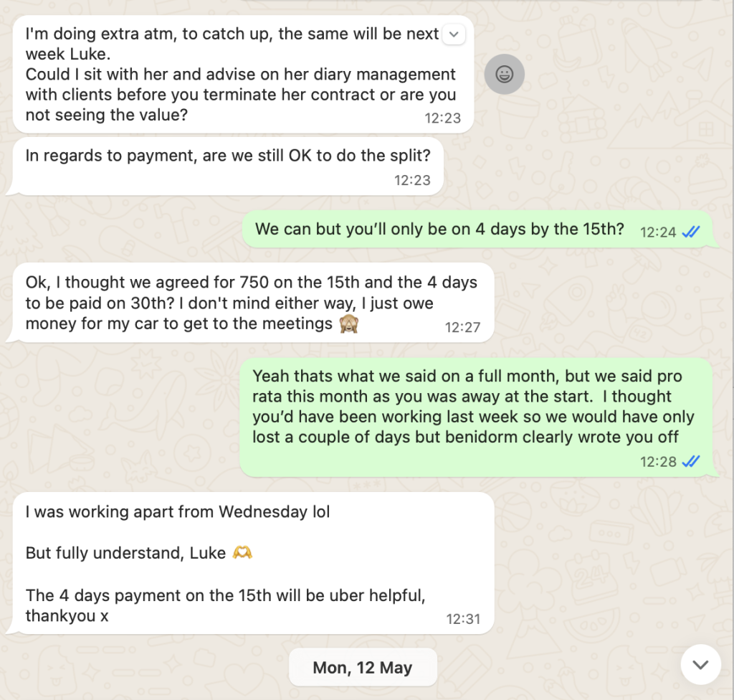
Task: Click the 12:31 timestamp on the last message
Action: [x=462, y=618]
